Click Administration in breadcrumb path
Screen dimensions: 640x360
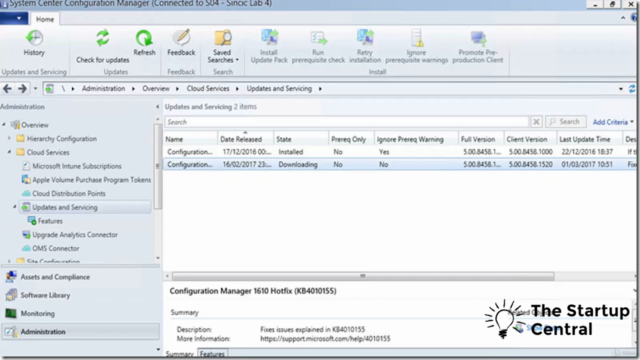(103, 89)
